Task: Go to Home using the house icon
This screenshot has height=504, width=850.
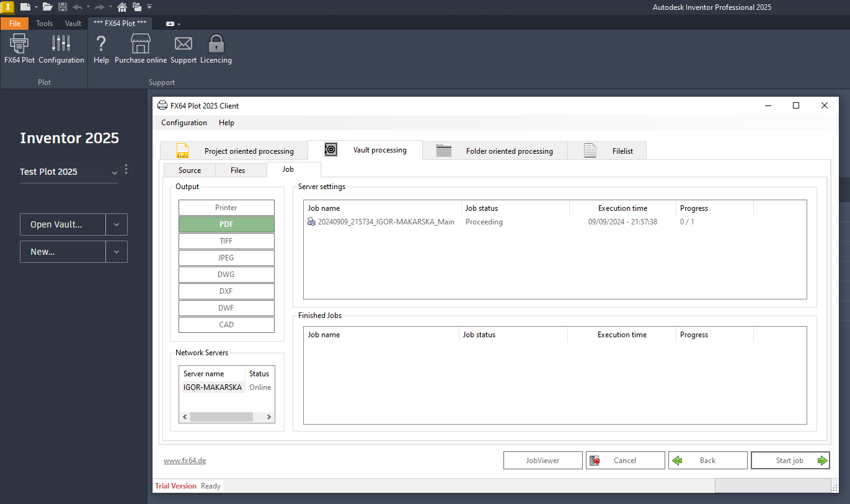Action: tap(122, 7)
